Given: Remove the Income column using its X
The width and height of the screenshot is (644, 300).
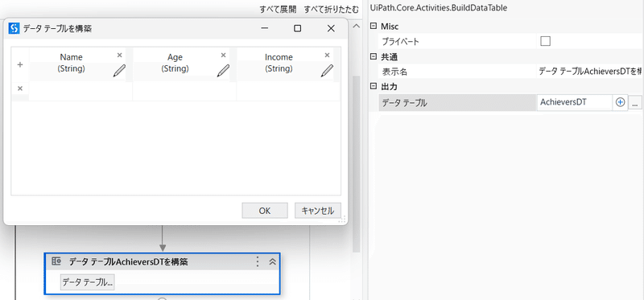Looking at the screenshot, I should click(x=328, y=55).
